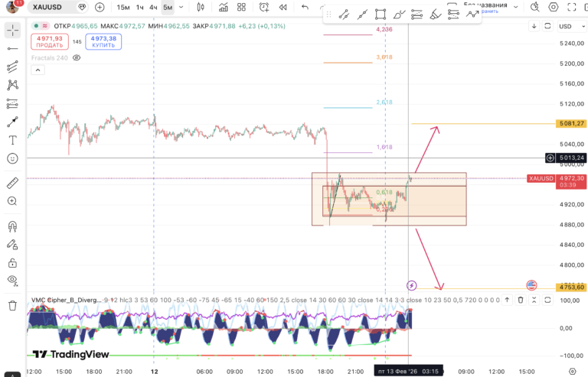Enable Magnet mode in left toolbar
588x377 pixels.
click(12, 226)
